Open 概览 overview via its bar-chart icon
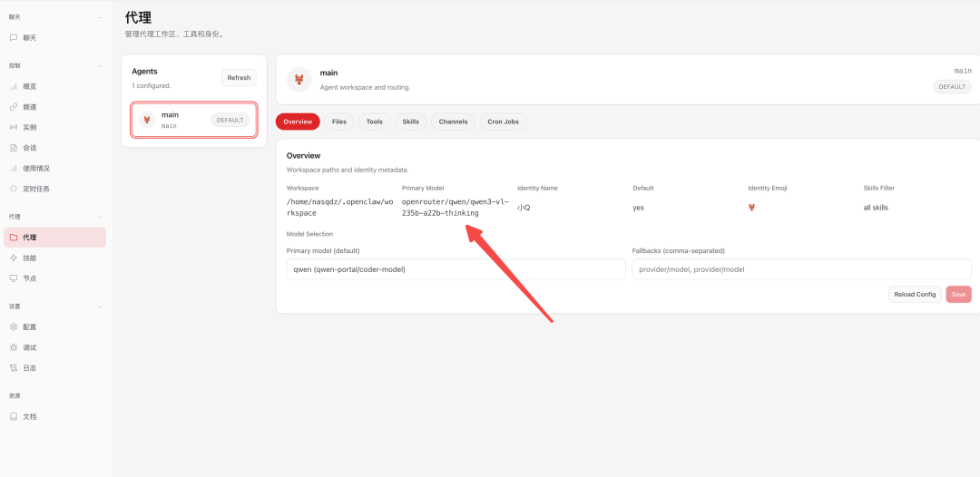Viewport: 980px width, 477px height. tap(14, 86)
